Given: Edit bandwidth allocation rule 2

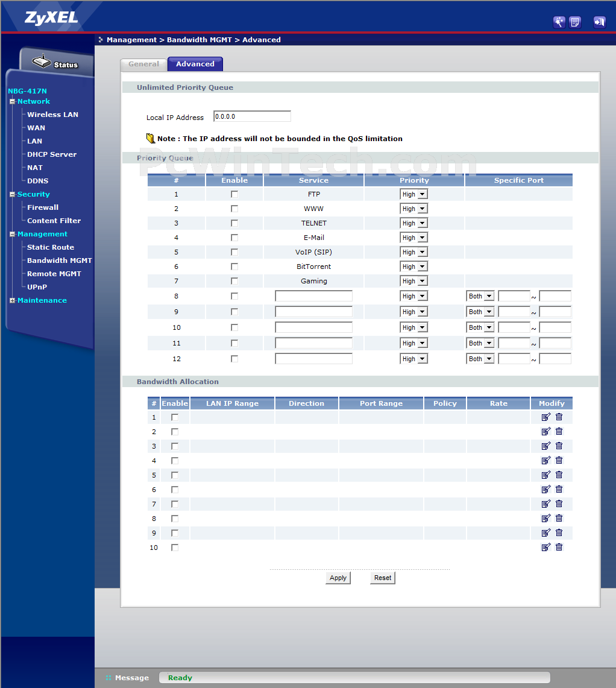Looking at the screenshot, I should pos(546,431).
